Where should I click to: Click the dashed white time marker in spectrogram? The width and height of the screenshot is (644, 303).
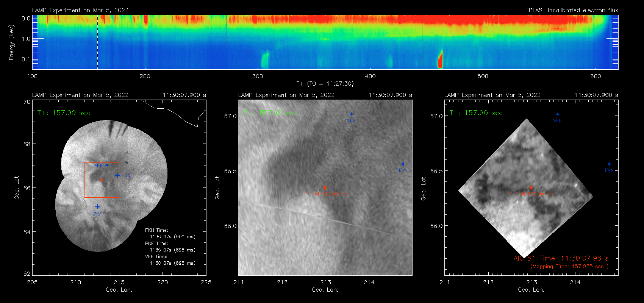click(x=98, y=42)
